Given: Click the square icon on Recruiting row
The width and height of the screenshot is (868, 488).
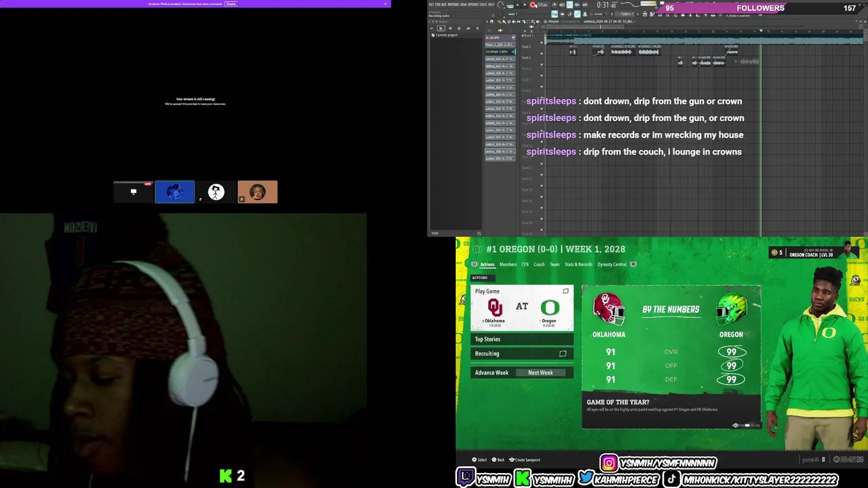Looking at the screenshot, I should tap(562, 353).
